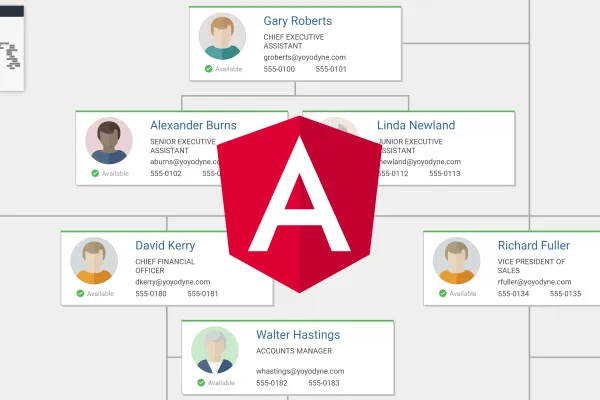Click green check icon under Walter Hastings
Image resolution: width=600 pixels, height=400 pixels.
[x=201, y=383]
